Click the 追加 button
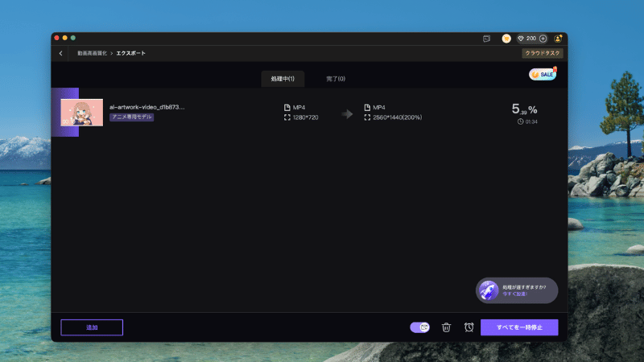The height and width of the screenshot is (362, 644). pyautogui.click(x=92, y=327)
